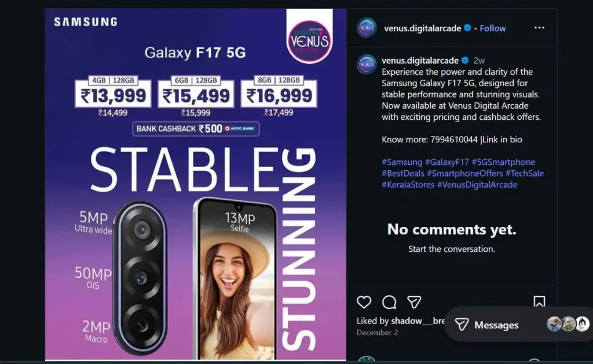Image resolution: width=593 pixels, height=364 pixels.
Task: Open the venus.digitalarcade username in the header
Action: (x=422, y=28)
